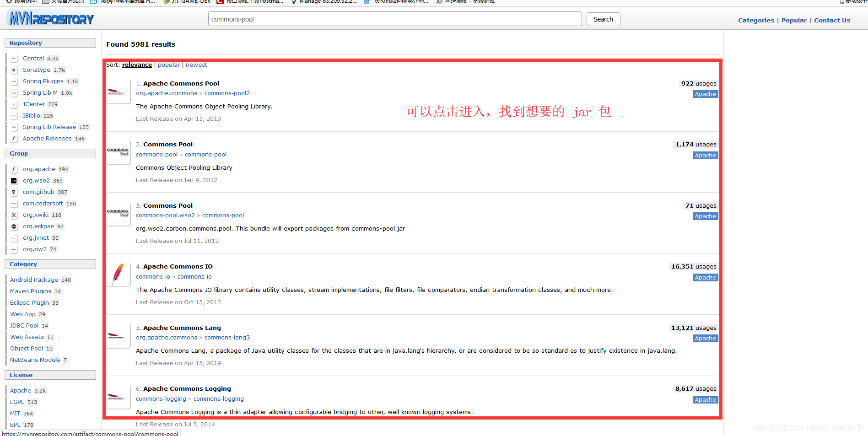Filter by LGPL license
The height and width of the screenshot is (436, 868).
tap(17, 402)
